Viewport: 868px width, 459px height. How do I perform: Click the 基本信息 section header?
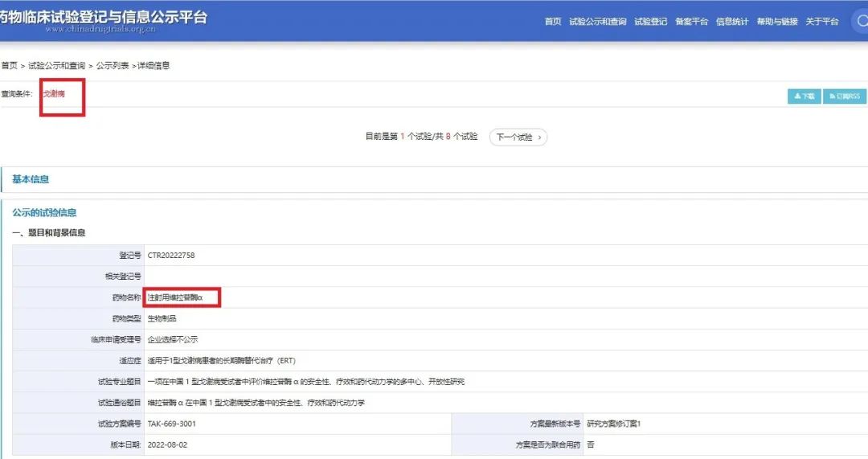point(31,178)
